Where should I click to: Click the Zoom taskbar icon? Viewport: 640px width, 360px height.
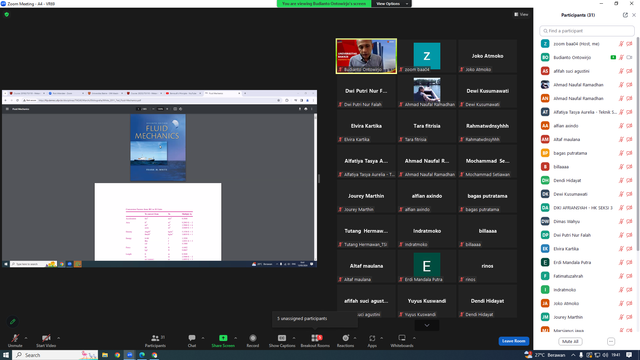pos(129,355)
